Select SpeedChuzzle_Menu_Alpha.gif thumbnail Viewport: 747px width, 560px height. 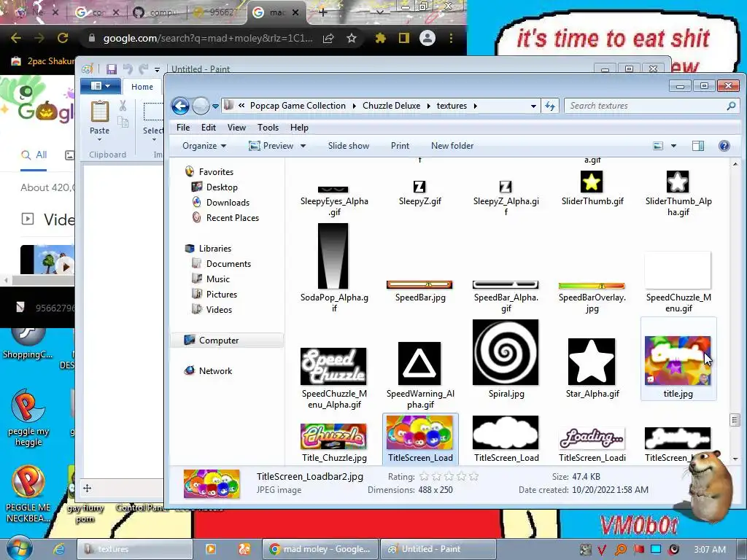333,366
